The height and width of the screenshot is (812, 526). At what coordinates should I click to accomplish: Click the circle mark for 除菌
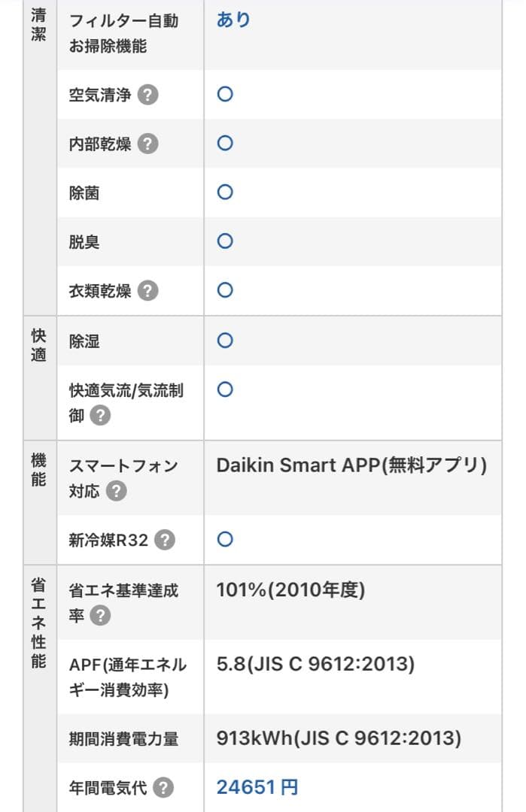[x=224, y=192]
